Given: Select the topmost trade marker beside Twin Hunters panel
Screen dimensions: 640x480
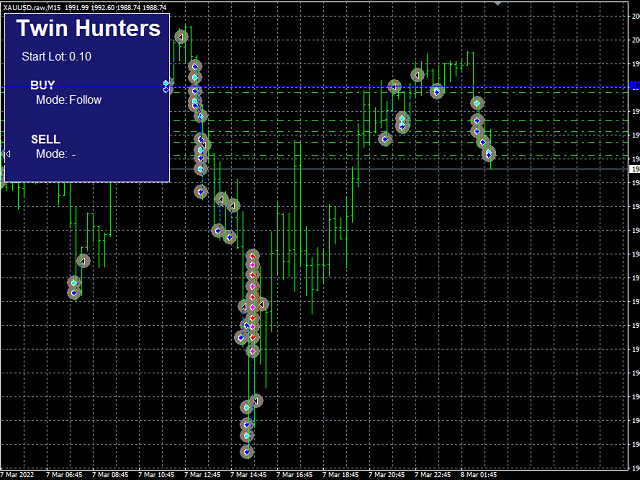Looking at the screenshot, I should tap(181, 37).
